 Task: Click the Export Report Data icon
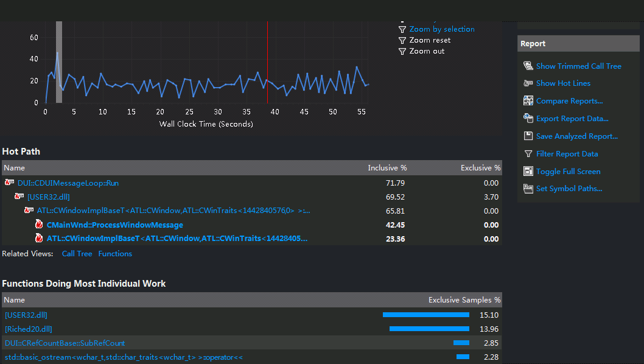click(528, 118)
